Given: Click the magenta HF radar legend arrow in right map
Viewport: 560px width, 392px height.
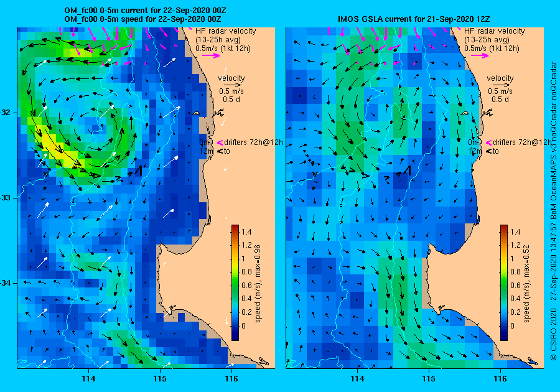Looking at the screenshot, I should pyautogui.click(x=480, y=55).
